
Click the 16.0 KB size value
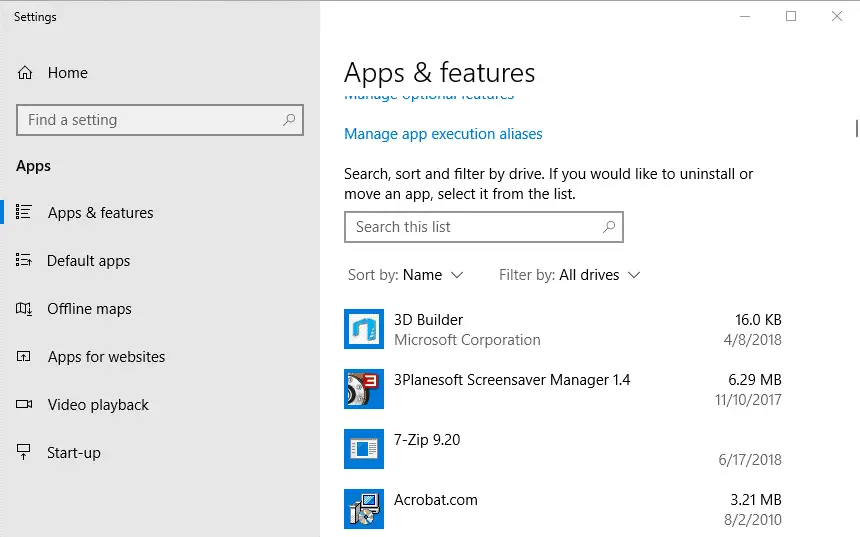[758, 320]
